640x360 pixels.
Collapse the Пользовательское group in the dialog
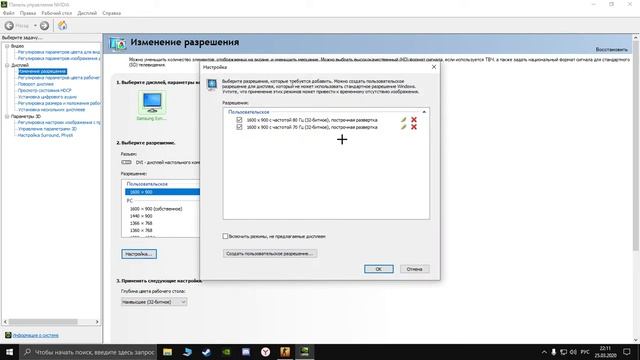click(x=424, y=111)
